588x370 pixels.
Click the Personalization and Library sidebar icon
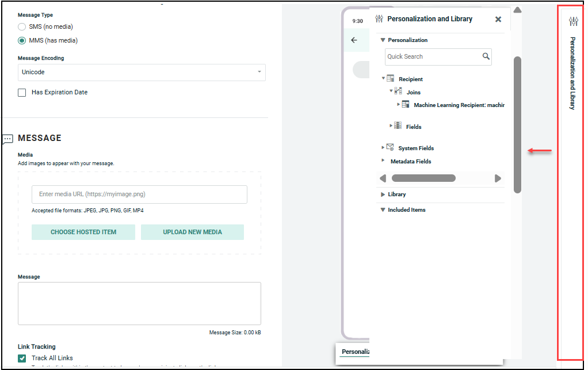(x=573, y=22)
